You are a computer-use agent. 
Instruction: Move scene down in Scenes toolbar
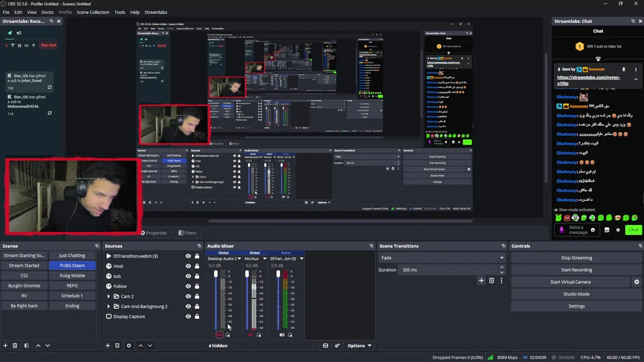48,345
